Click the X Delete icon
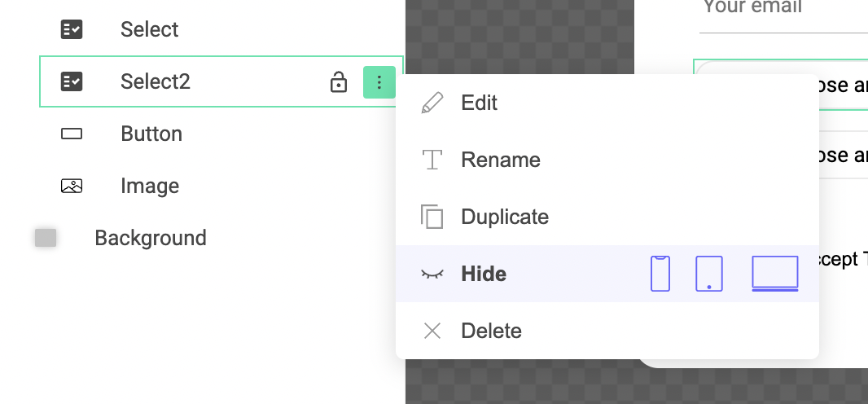 pyautogui.click(x=432, y=331)
